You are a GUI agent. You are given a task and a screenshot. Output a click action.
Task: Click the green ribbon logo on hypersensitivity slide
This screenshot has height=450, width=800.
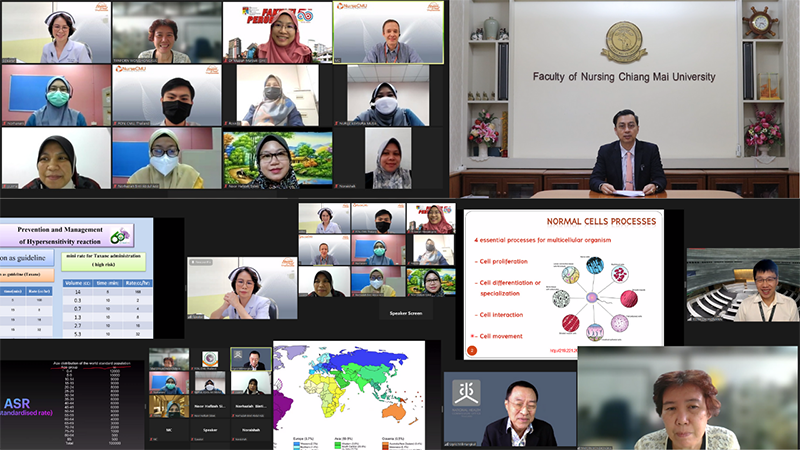tap(122, 236)
